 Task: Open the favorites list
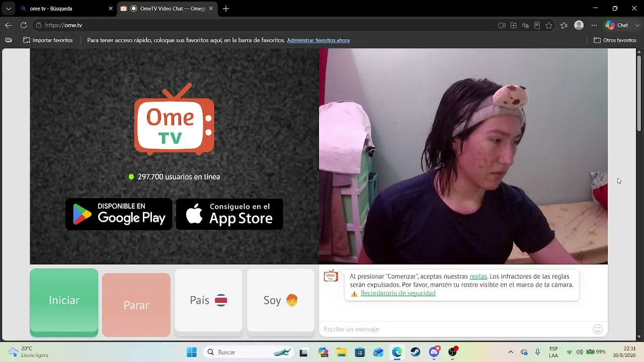click(x=564, y=25)
